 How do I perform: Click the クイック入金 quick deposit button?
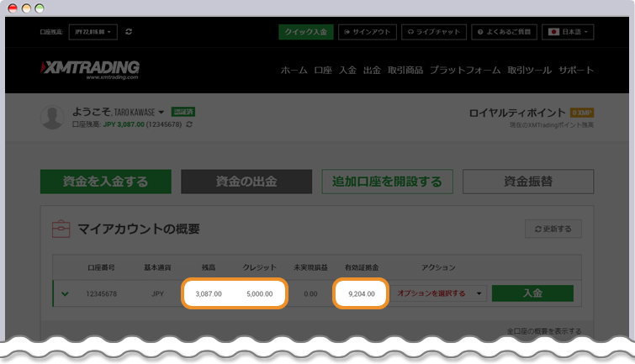click(305, 32)
